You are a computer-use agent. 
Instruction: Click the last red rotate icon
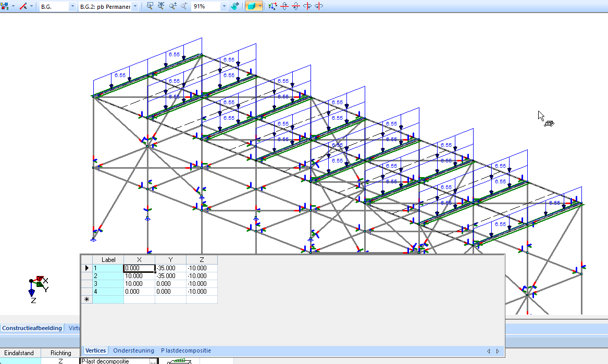(x=319, y=6)
